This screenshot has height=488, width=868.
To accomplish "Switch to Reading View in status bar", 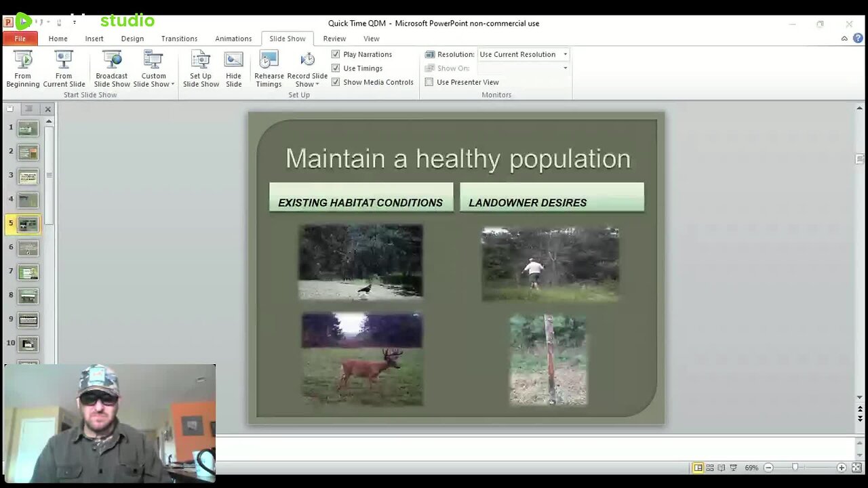I will coord(722,468).
